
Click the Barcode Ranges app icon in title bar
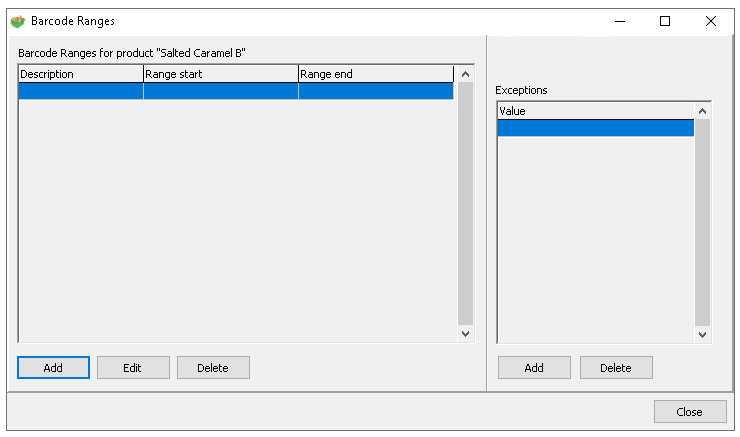(x=17, y=21)
